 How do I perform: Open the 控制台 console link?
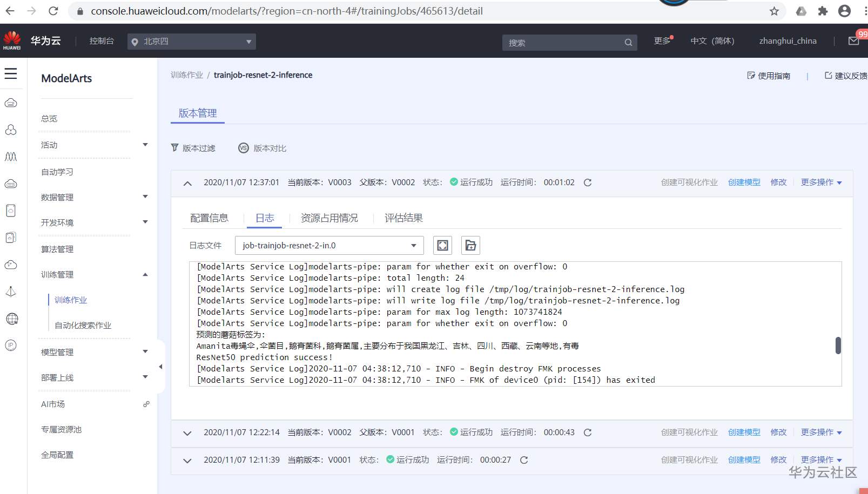(x=102, y=41)
